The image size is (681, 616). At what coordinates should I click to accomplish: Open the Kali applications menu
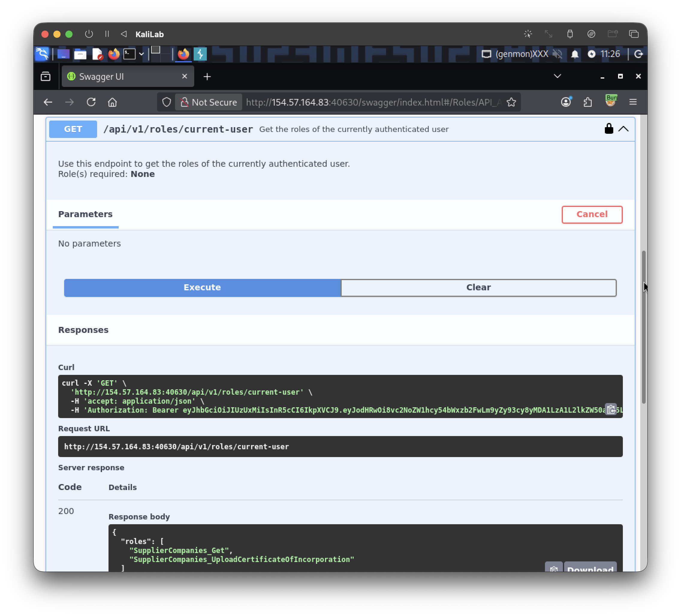point(42,54)
